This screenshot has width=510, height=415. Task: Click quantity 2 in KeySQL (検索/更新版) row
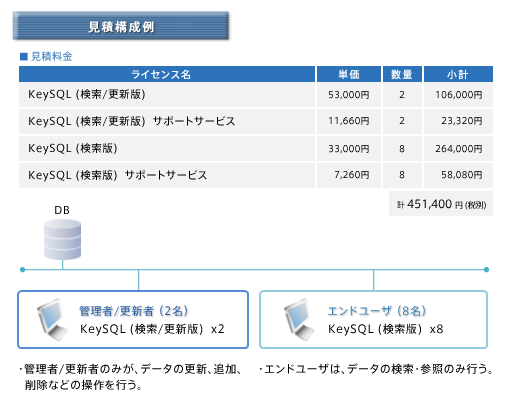point(402,95)
